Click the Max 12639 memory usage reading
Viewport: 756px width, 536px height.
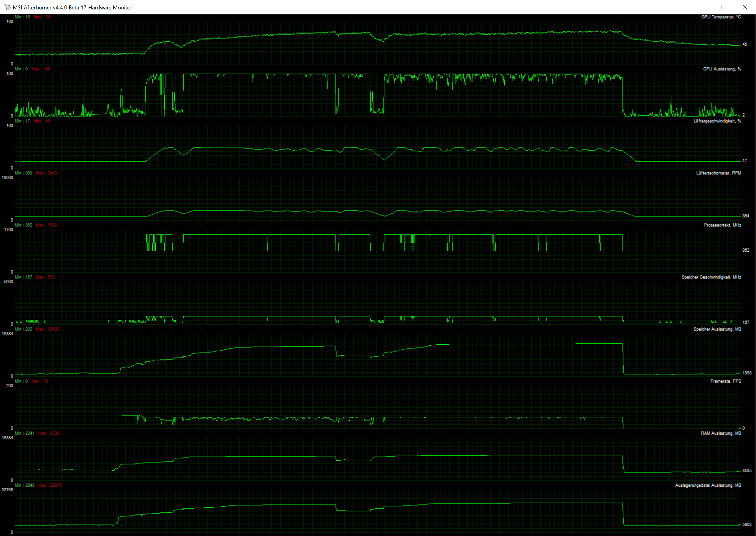pyautogui.click(x=47, y=329)
